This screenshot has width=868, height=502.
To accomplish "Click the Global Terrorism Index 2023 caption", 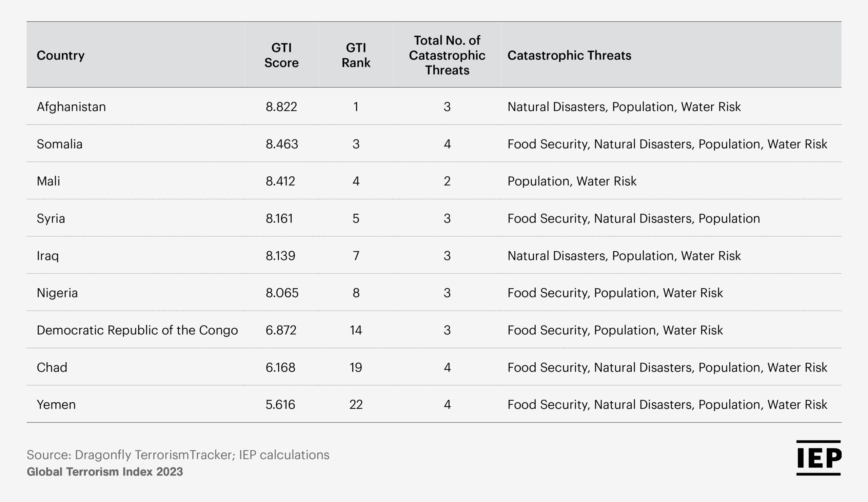I will coord(105,471).
